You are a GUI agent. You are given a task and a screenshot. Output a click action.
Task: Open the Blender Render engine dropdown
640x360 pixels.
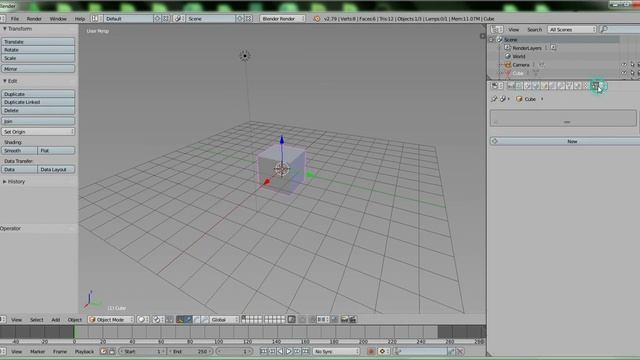tap(282, 19)
